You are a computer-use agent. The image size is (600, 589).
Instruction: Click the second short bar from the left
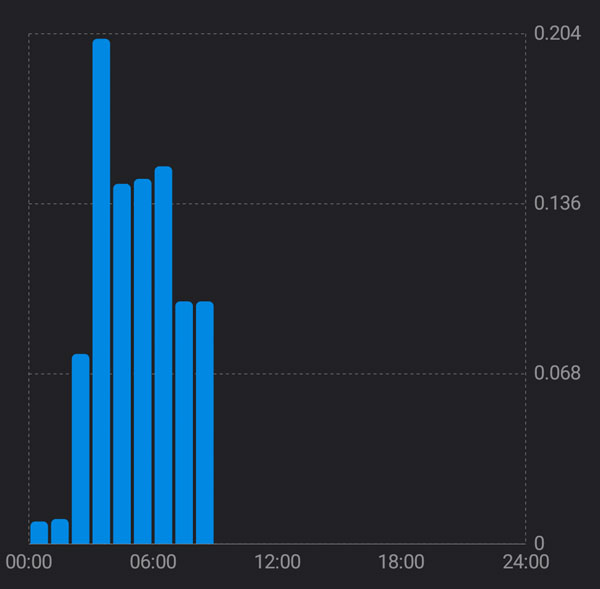[60, 531]
